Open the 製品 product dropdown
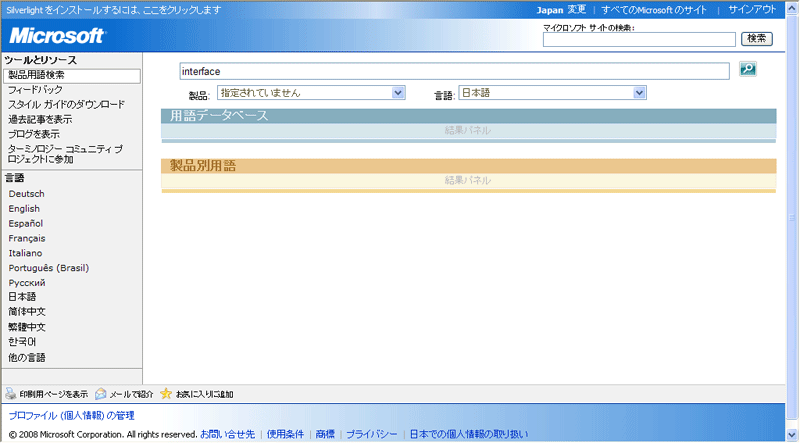800x443 pixels. coord(311,93)
